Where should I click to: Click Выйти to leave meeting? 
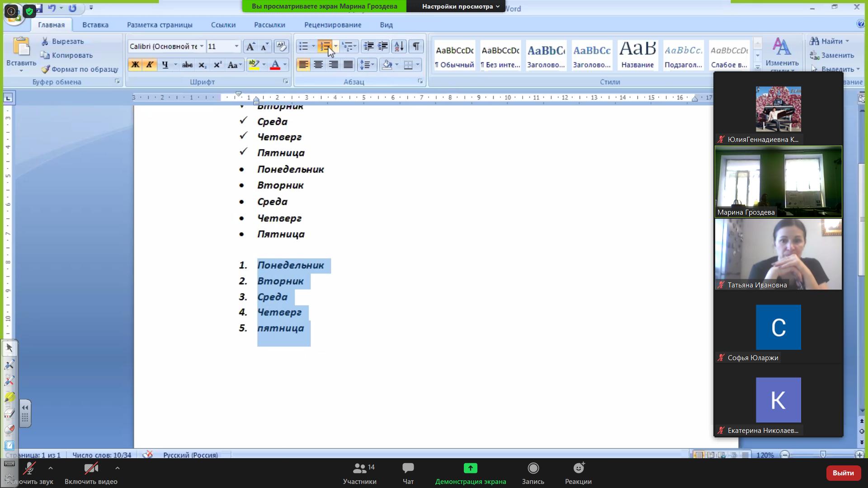[843, 473]
